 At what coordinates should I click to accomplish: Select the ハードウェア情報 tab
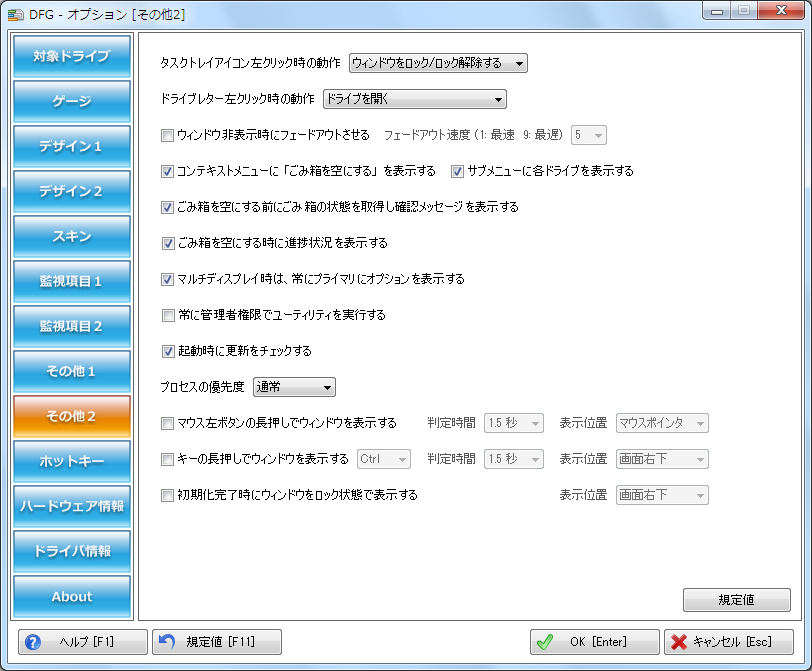pyautogui.click(x=72, y=506)
